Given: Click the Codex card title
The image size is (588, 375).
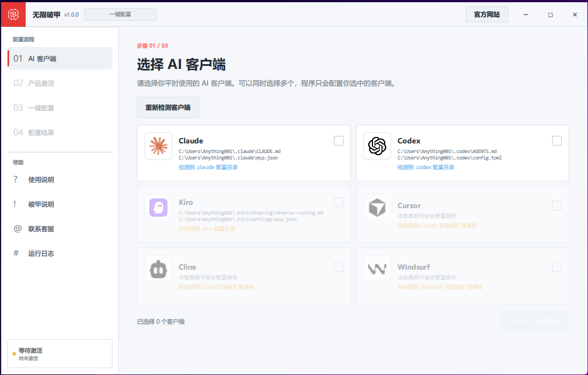Looking at the screenshot, I should (409, 141).
